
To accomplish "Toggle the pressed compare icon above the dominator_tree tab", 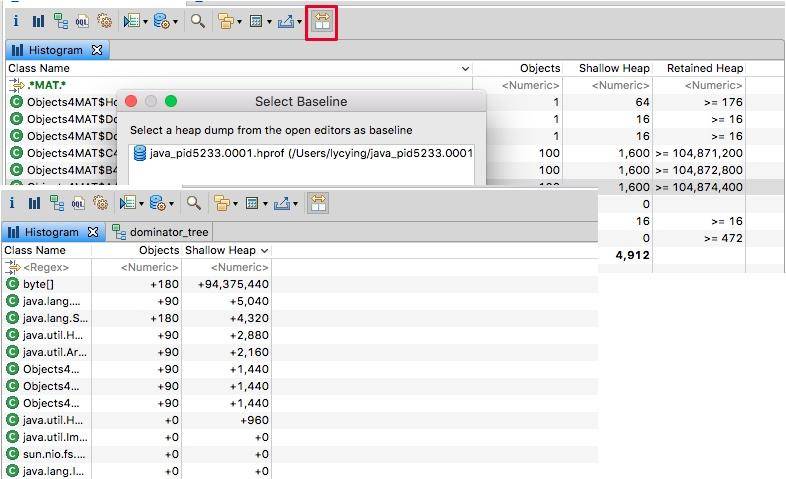I will pyautogui.click(x=317, y=203).
